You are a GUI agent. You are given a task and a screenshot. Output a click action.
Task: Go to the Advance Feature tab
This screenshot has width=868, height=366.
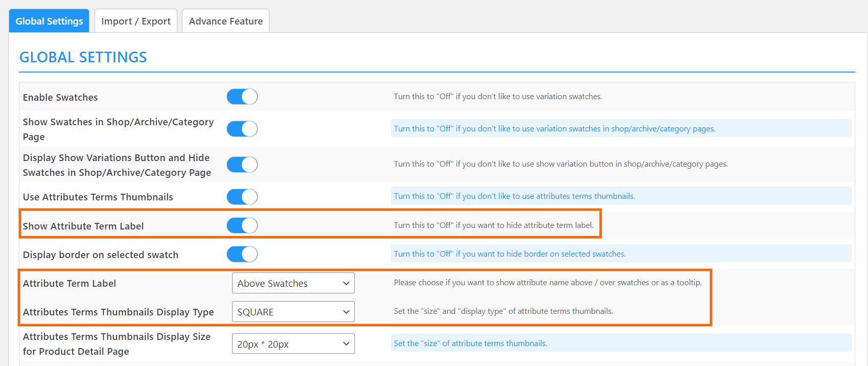pos(226,21)
